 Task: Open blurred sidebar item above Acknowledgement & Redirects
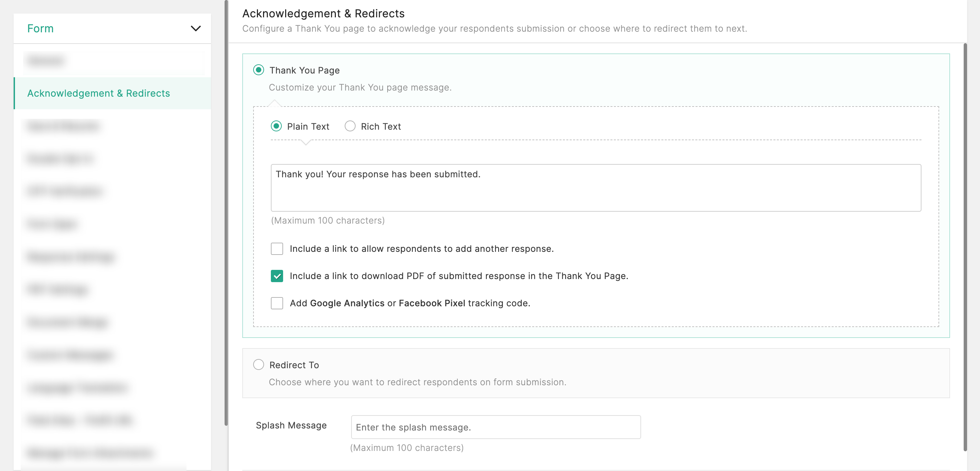pyautogui.click(x=46, y=61)
